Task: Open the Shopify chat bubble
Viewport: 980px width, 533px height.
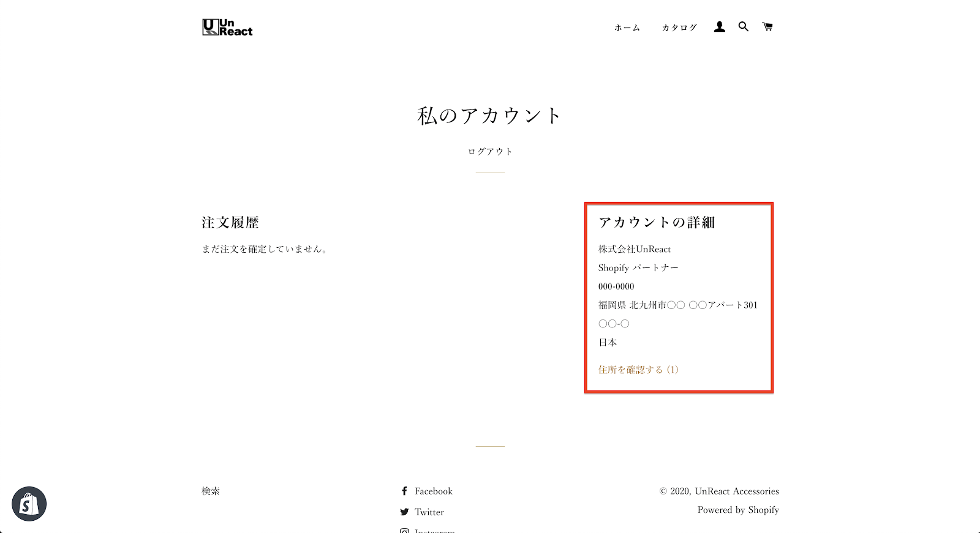Action: pos(29,504)
